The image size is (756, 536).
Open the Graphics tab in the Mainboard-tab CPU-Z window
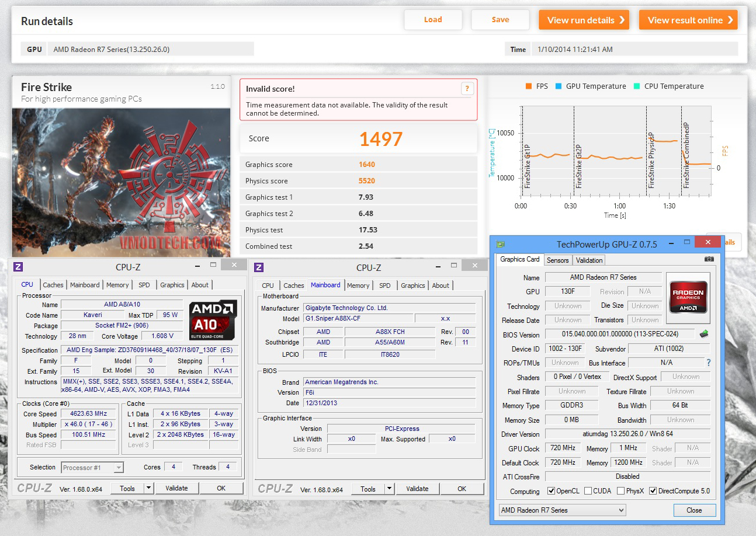(x=413, y=286)
